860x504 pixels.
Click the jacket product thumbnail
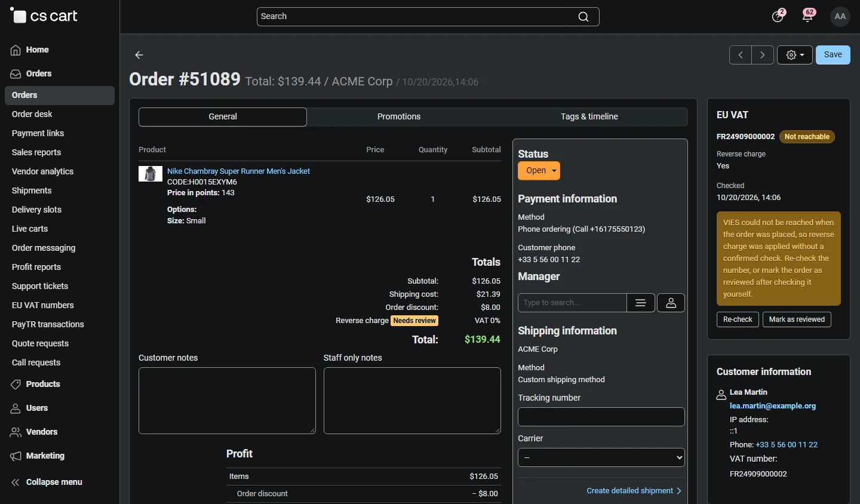pyautogui.click(x=150, y=174)
